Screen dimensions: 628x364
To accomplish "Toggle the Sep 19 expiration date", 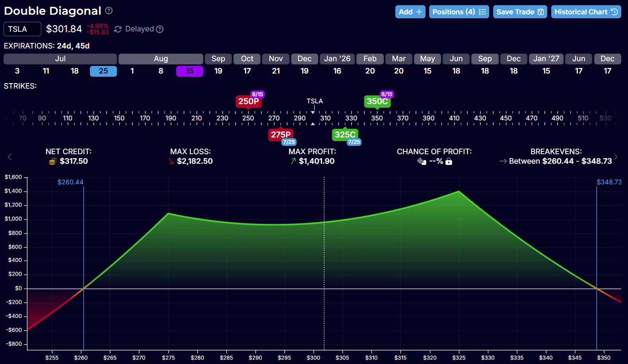I will coord(218,71).
